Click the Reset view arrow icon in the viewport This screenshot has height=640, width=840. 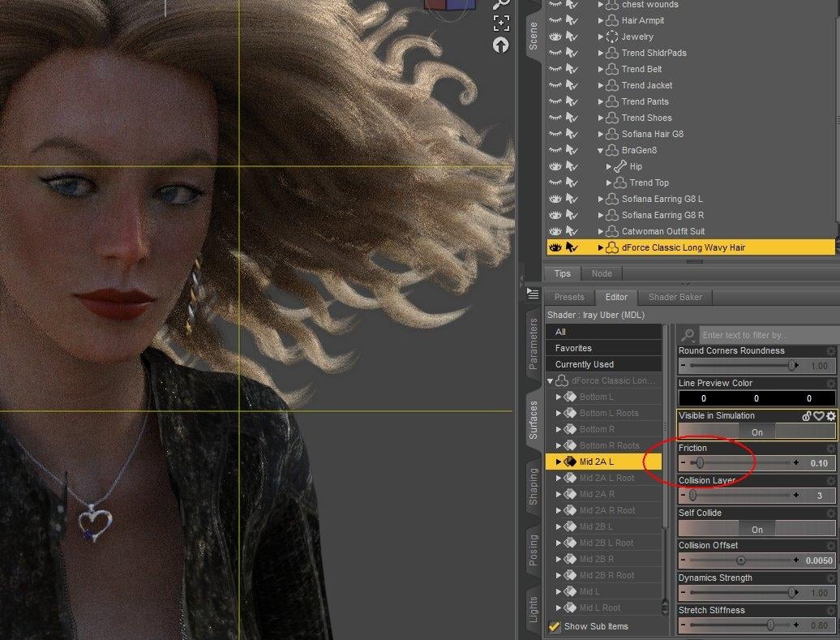point(501,45)
